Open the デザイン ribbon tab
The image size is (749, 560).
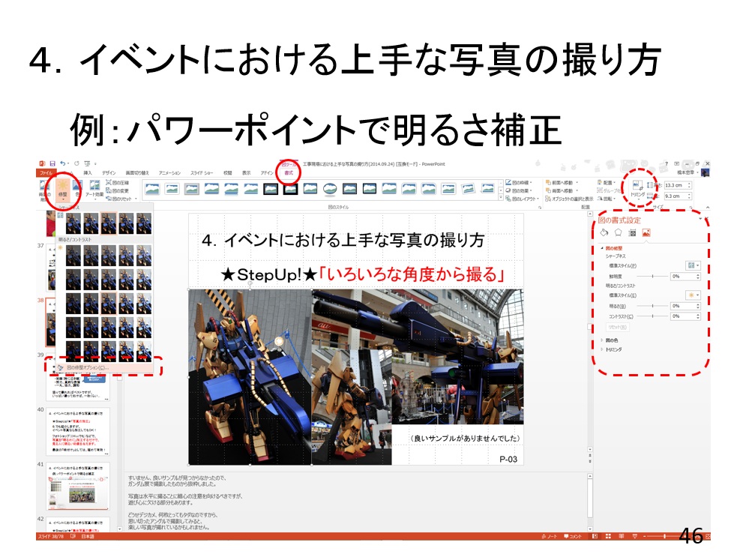(x=109, y=172)
